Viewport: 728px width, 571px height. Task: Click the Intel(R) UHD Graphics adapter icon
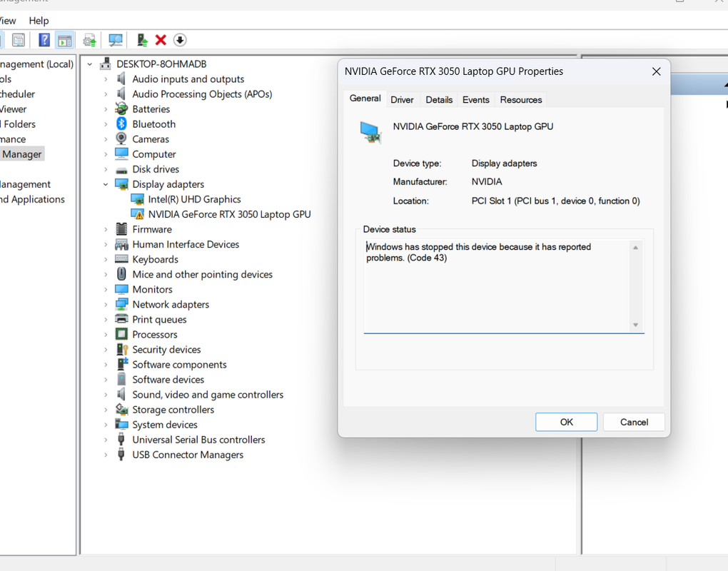tap(138, 199)
